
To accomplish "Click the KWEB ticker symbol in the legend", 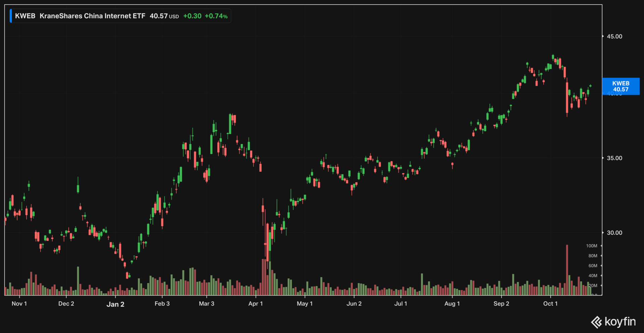I will (25, 16).
